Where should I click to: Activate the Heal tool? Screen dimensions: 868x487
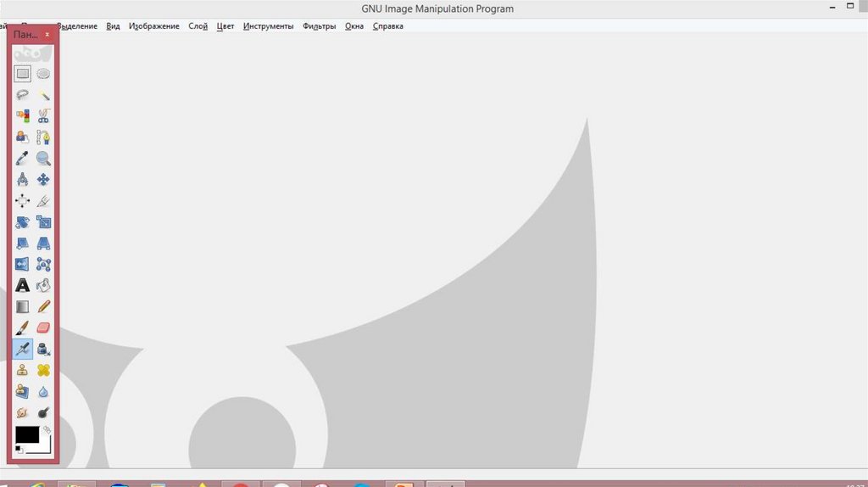pos(43,370)
